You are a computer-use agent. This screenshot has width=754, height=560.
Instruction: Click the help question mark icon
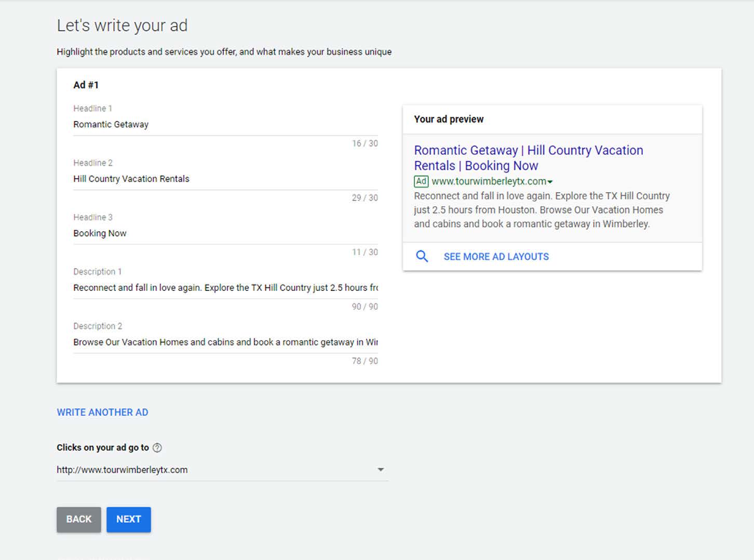pyautogui.click(x=157, y=448)
